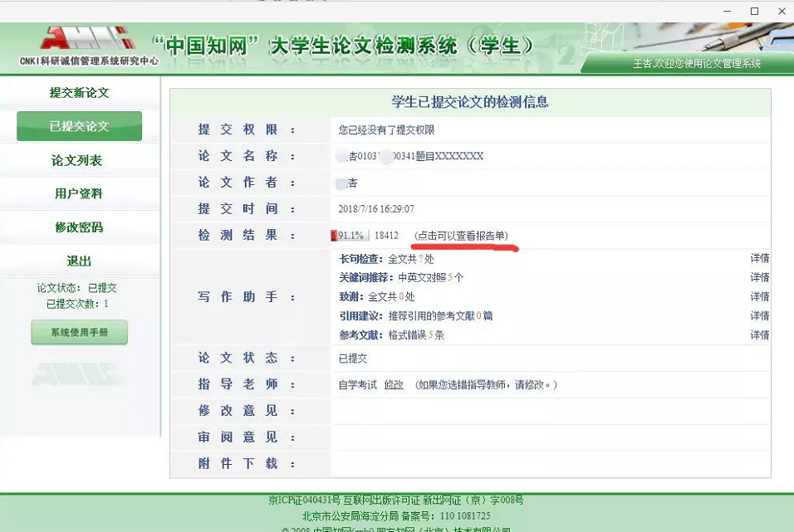This screenshot has height=532, width=794.
Task: Go to 论文列表 in the sidebar
Action: (x=77, y=160)
